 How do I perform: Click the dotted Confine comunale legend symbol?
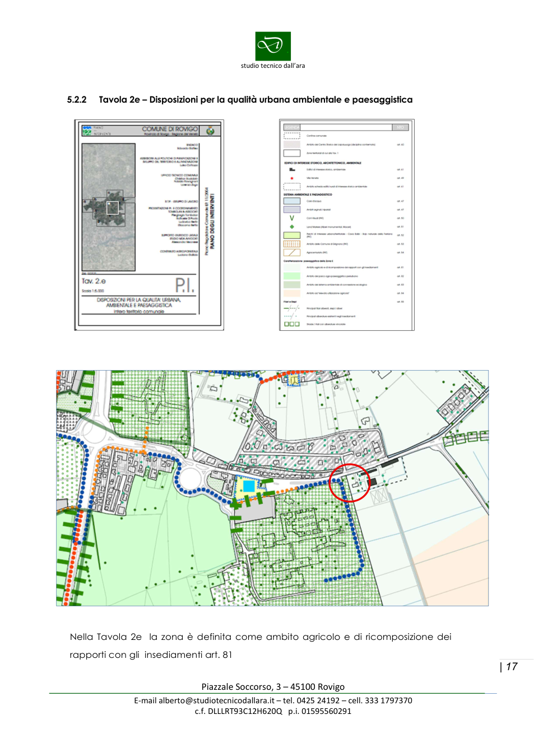(292, 136)
